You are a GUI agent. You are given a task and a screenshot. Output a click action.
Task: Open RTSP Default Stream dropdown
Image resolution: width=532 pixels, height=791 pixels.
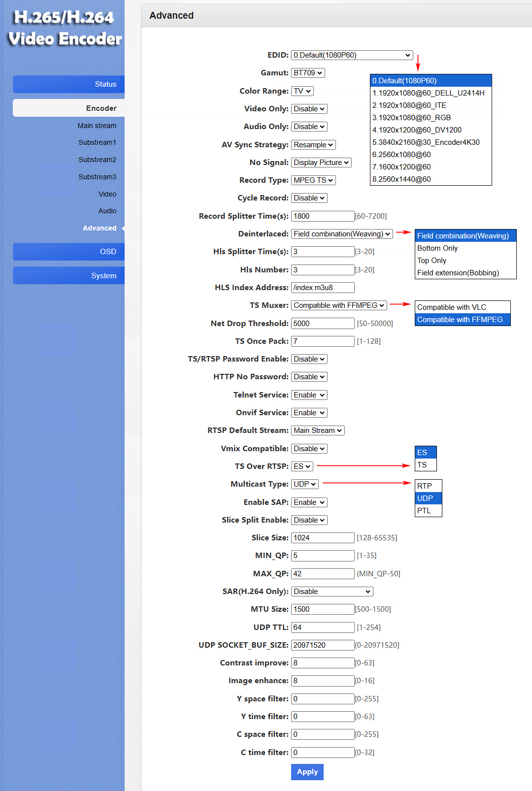pyautogui.click(x=318, y=430)
